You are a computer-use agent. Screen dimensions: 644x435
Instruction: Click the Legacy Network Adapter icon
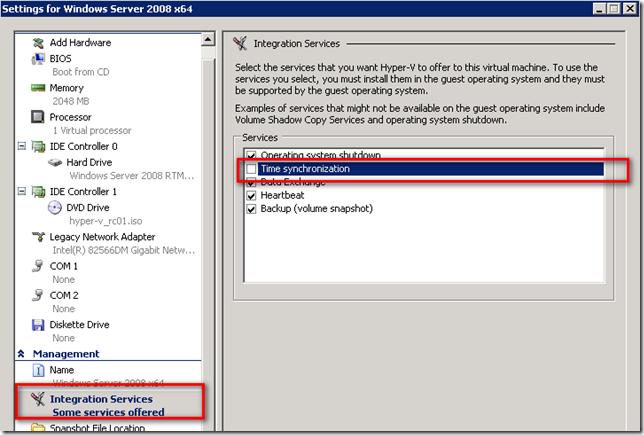[x=38, y=237]
